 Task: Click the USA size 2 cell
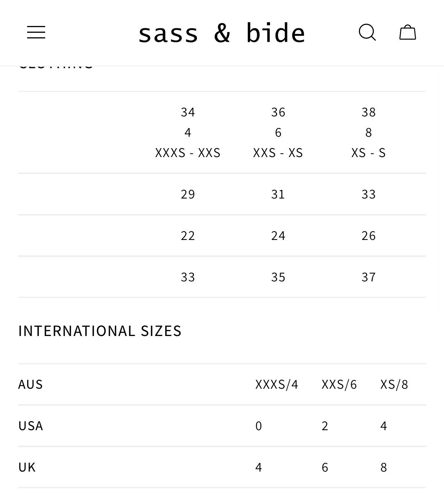tap(325, 426)
